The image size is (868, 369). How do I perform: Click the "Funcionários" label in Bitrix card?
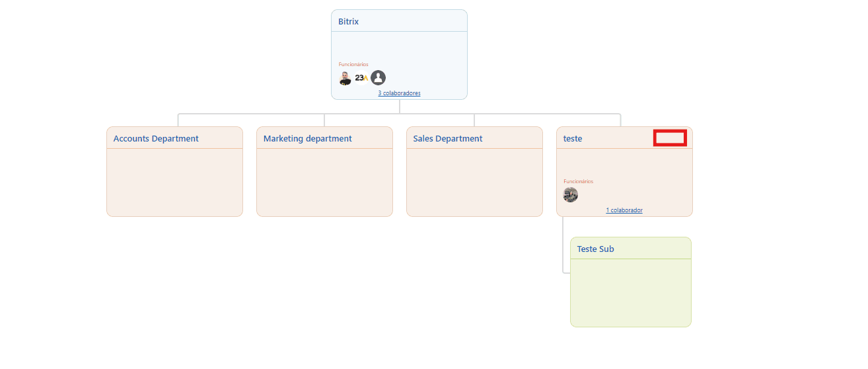coord(353,64)
